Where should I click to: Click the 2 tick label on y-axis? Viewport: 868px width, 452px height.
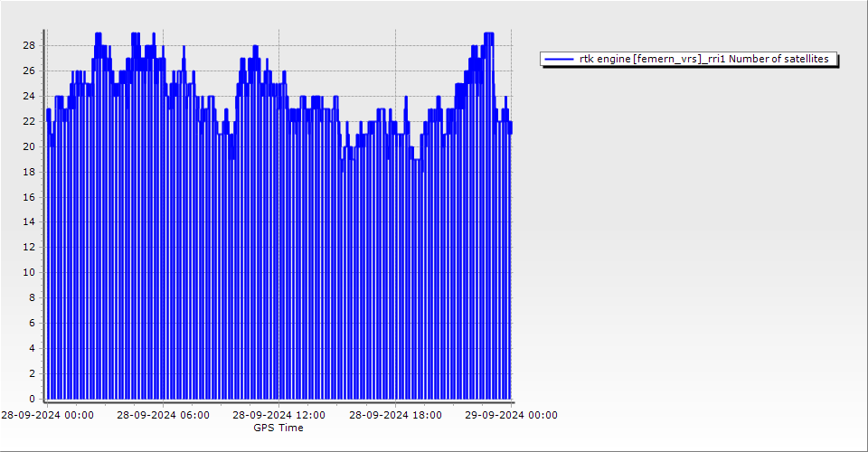click(32, 373)
